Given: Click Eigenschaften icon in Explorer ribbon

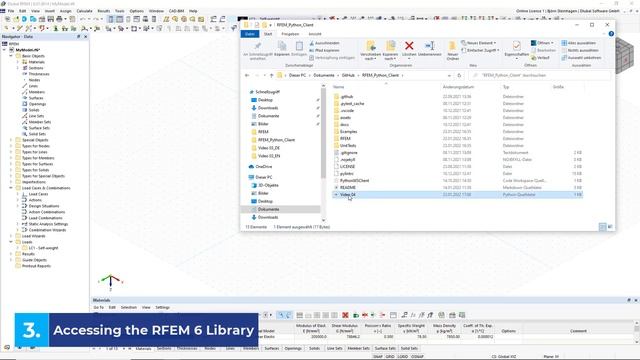Looking at the screenshot, I should [516, 46].
